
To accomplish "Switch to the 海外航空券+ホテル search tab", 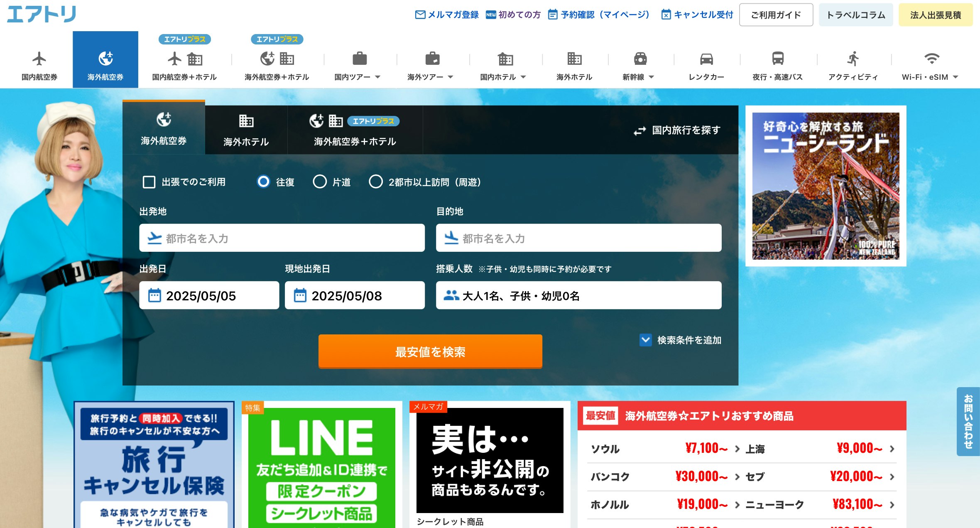I will [x=355, y=130].
